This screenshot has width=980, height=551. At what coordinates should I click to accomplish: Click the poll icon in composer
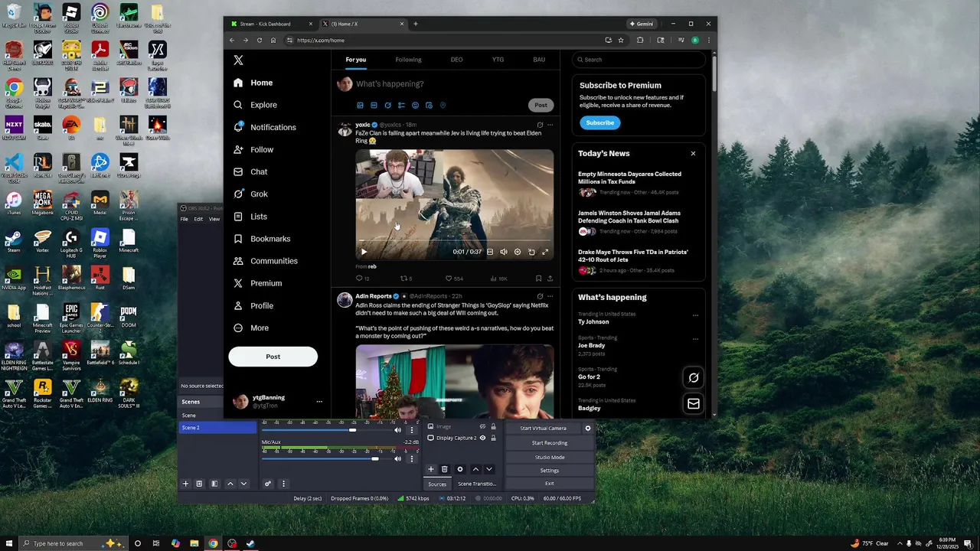401,105
